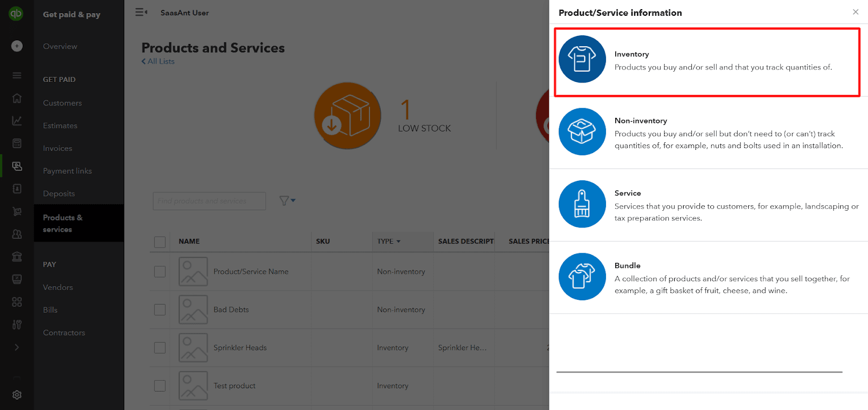
Task: Click the Product/Service Name row text
Action: [x=251, y=272]
